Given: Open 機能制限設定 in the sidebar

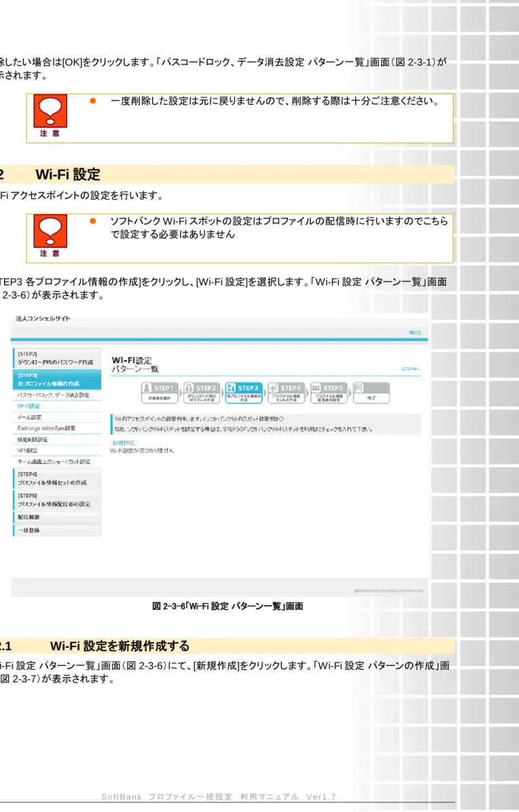Looking at the screenshot, I should (x=32, y=439).
